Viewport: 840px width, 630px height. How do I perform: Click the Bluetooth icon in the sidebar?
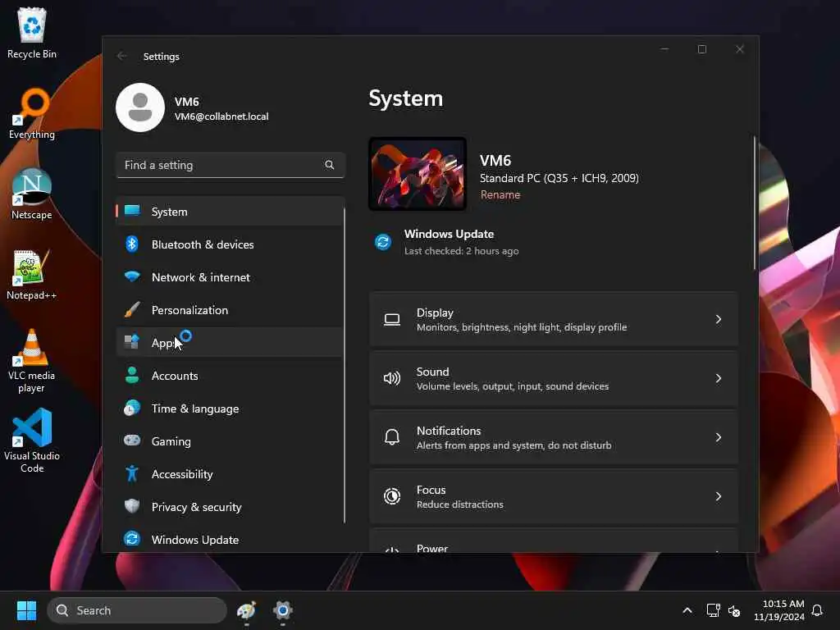pos(132,244)
